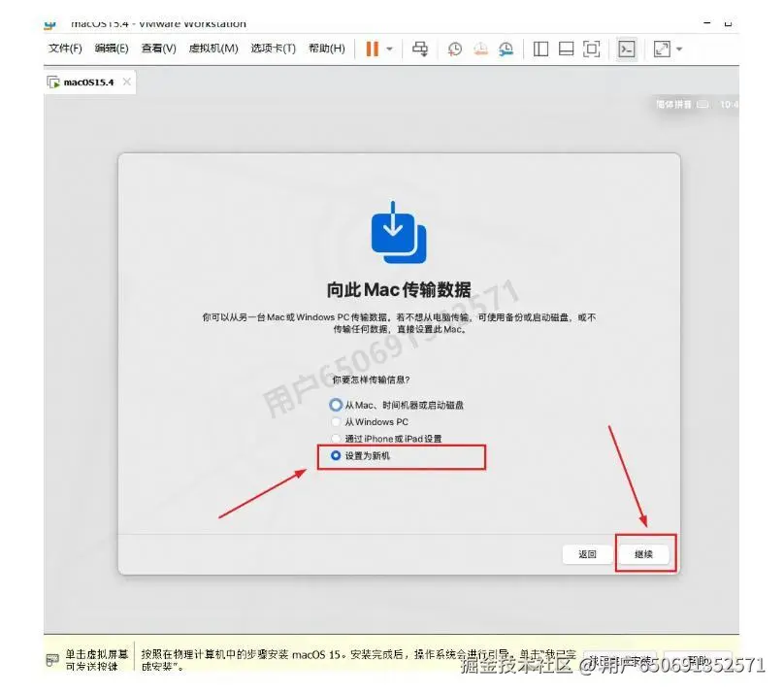
Task: Click the 返回 button
Action: pyautogui.click(x=587, y=554)
